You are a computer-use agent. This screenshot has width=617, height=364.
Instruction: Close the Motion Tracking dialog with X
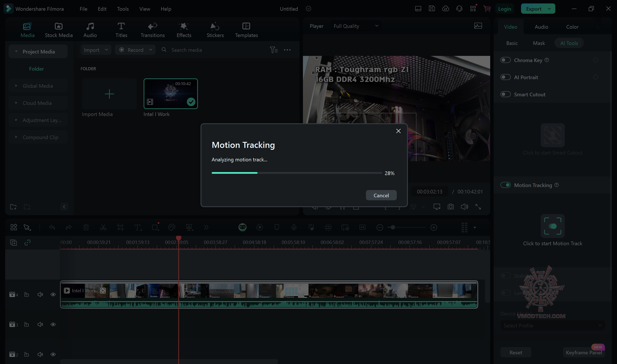tap(398, 131)
